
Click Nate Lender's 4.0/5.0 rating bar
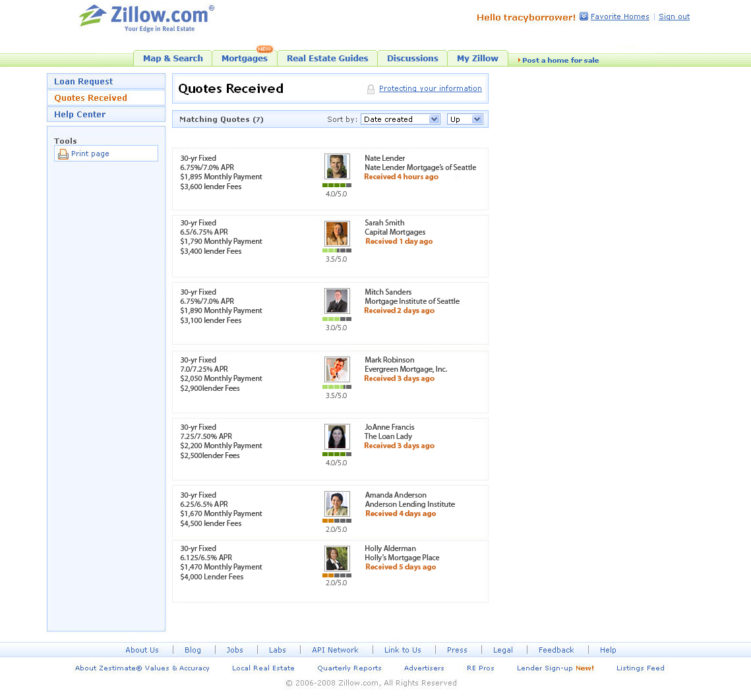(x=337, y=185)
